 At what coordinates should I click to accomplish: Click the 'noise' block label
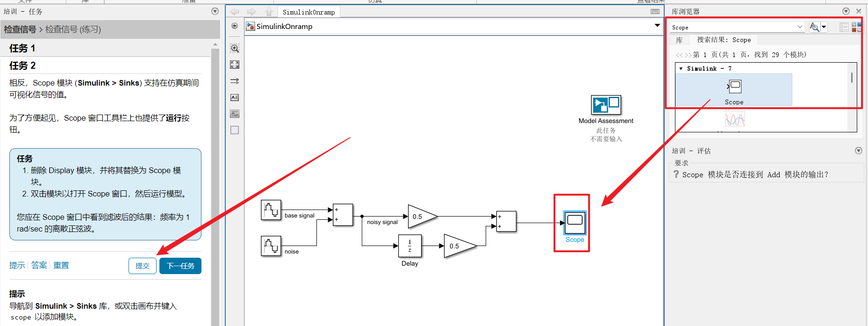coord(292,252)
